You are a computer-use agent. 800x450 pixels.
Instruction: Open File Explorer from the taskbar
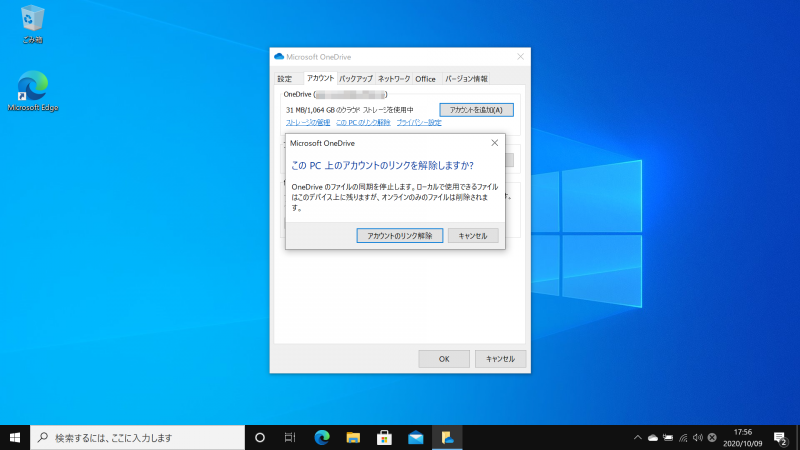(353, 438)
